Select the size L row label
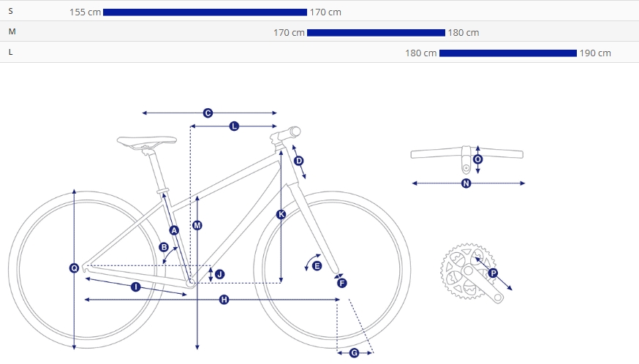The width and height of the screenshot is (639, 364). 10,52
